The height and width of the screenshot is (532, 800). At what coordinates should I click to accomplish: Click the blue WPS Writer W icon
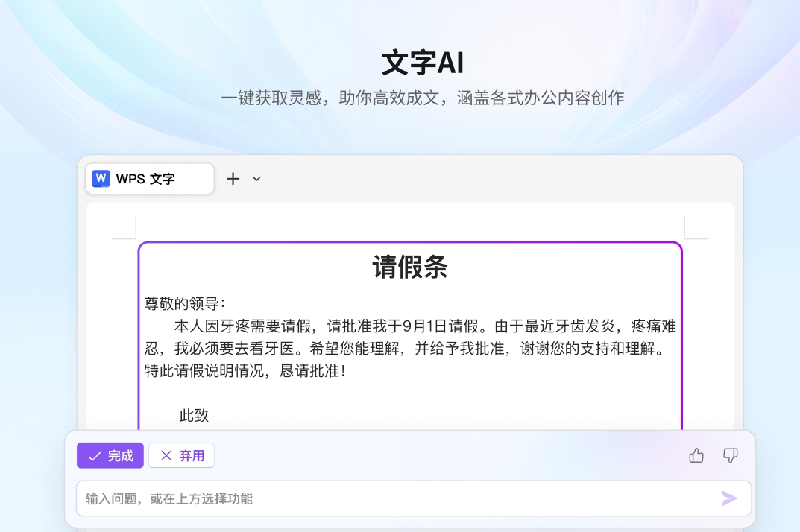click(100, 178)
